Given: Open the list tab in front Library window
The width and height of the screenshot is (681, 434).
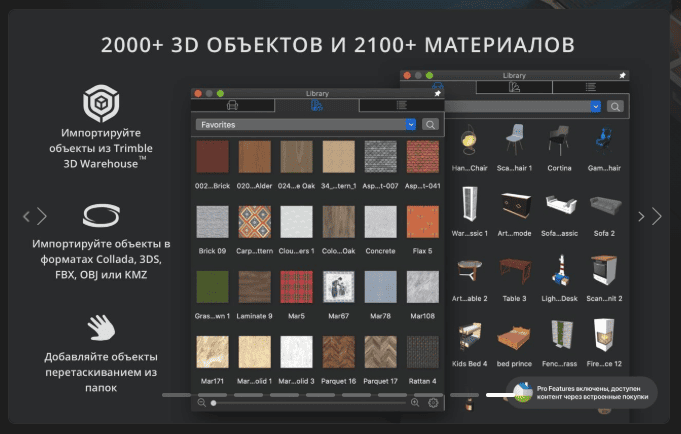Looking at the screenshot, I should (x=401, y=105).
